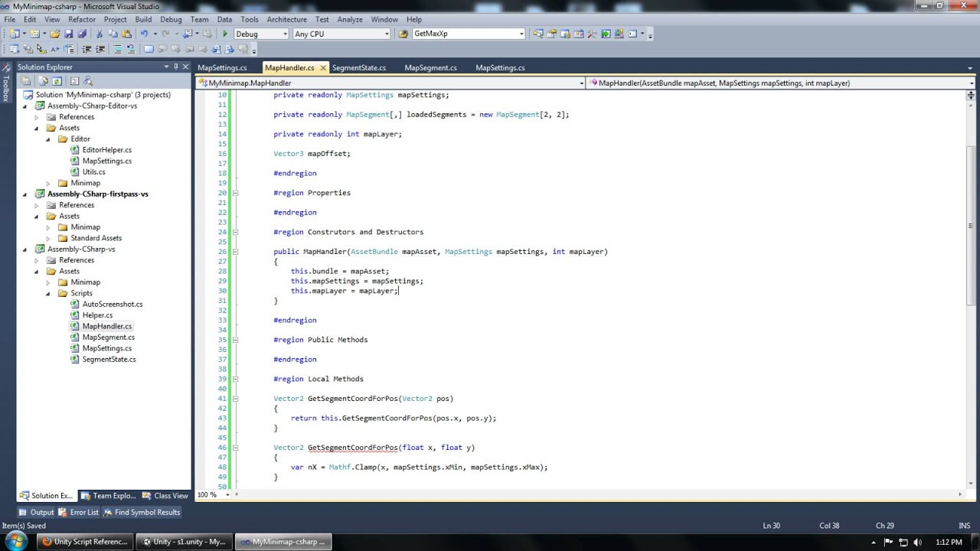
Task: Select MapSettings.cs under Scripts in tree
Action: [106, 348]
